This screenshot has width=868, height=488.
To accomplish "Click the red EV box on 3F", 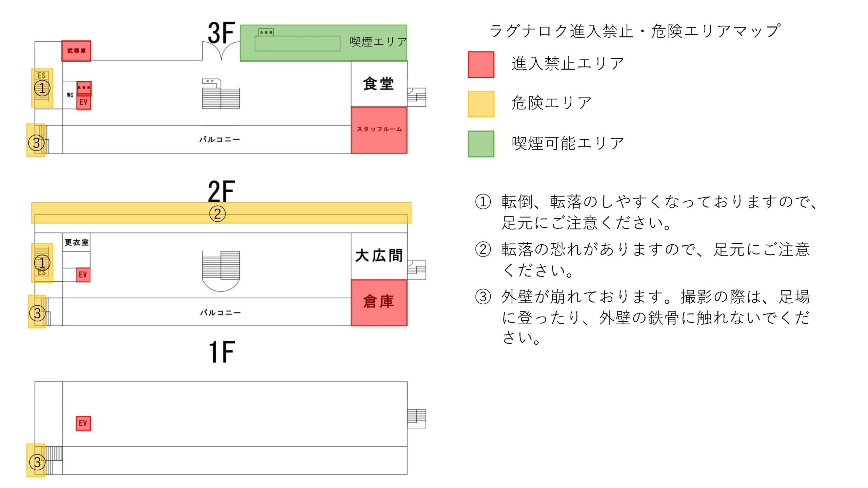I will click(83, 102).
